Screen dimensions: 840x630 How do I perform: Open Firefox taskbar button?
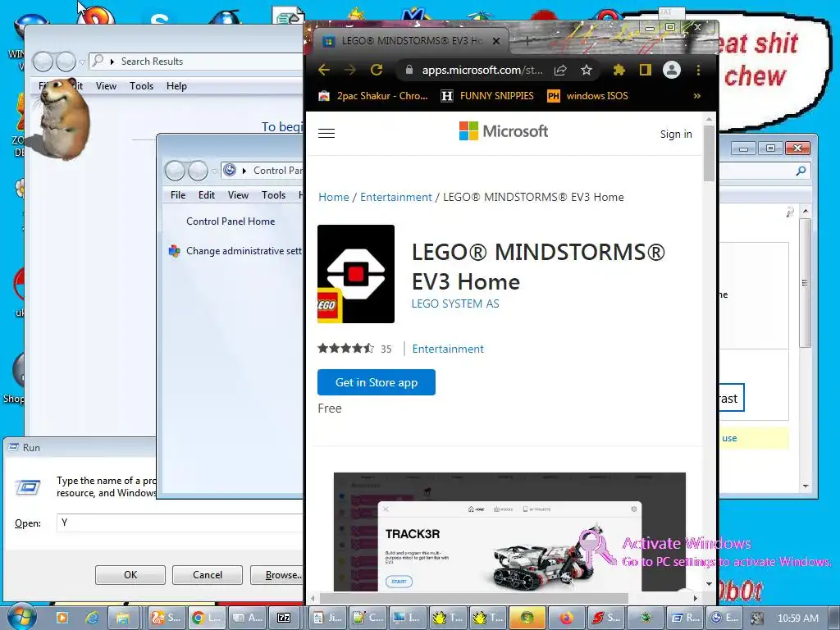click(566, 618)
